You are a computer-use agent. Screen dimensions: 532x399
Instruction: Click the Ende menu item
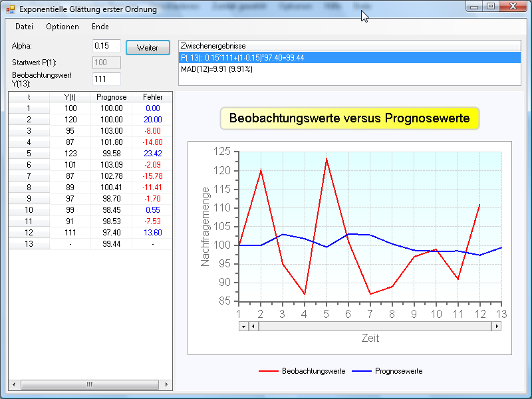click(100, 27)
